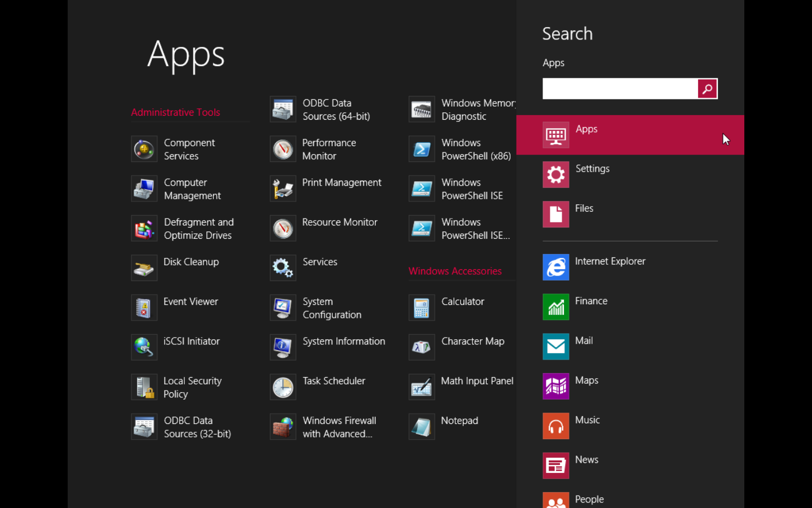This screenshot has height=508, width=812.
Task: Open Windows Memory Diagnostic icon
Action: click(422, 110)
